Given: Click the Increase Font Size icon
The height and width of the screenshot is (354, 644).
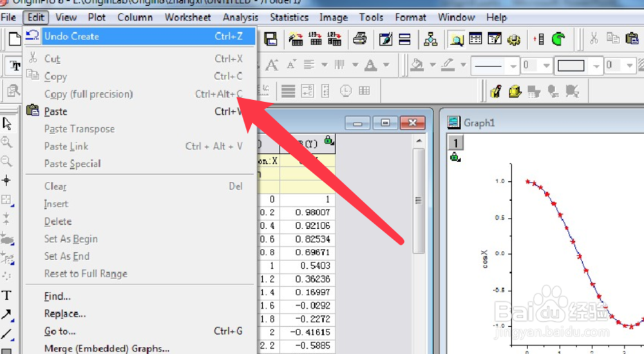Looking at the screenshot, I should tap(272, 65).
